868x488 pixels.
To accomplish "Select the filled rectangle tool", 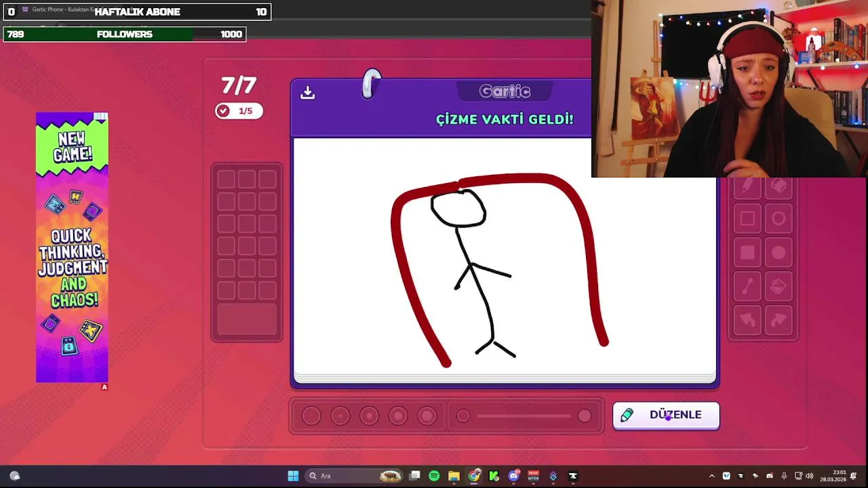I will coord(747,253).
